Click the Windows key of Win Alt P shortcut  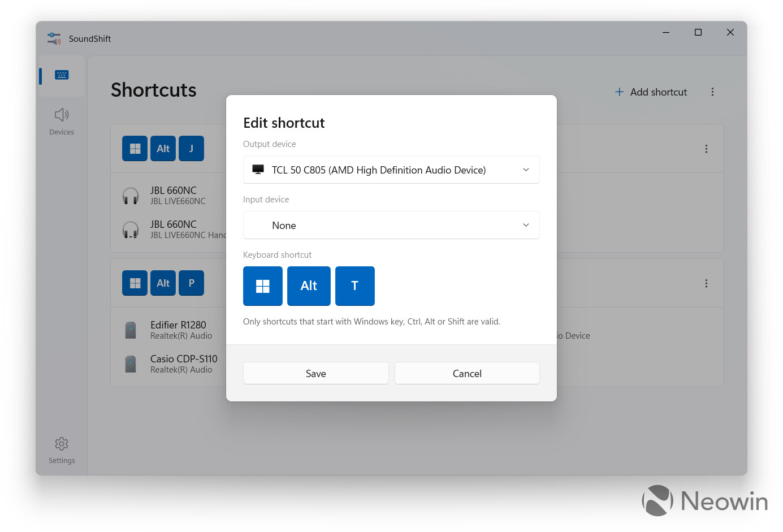[x=135, y=283]
